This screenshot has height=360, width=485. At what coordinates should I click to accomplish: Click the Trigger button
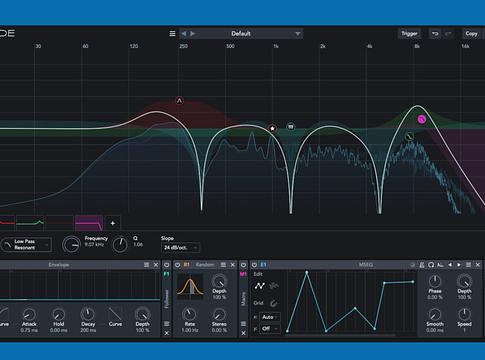click(x=409, y=34)
